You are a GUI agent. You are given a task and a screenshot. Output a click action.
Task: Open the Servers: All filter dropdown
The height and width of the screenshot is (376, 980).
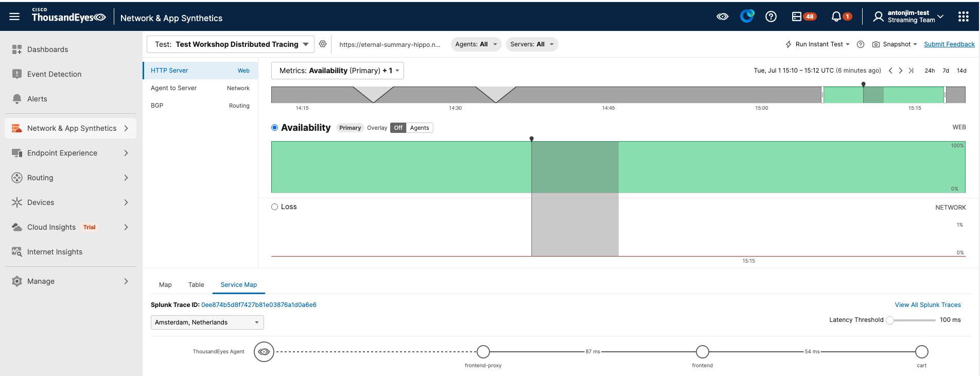[532, 44]
